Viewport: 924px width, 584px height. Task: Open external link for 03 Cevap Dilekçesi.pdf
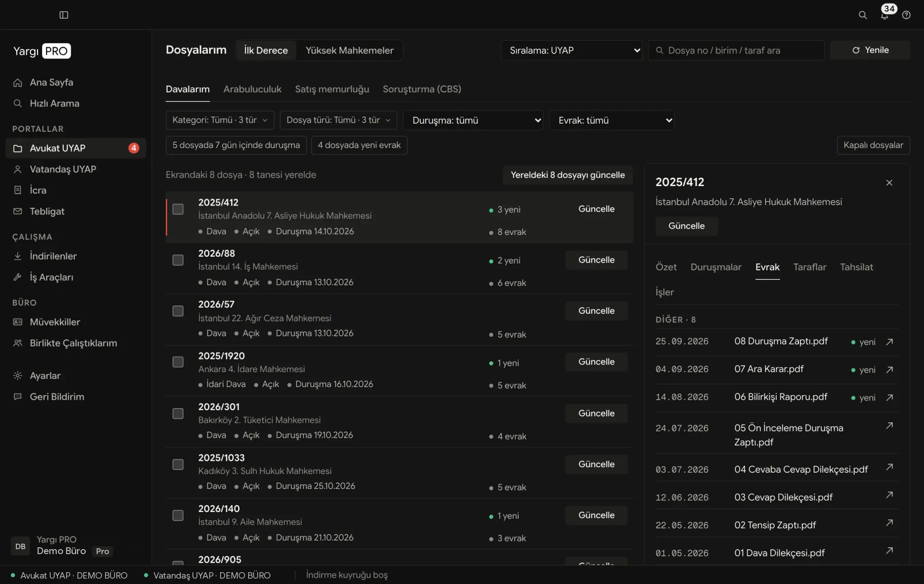pyautogui.click(x=890, y=495)
